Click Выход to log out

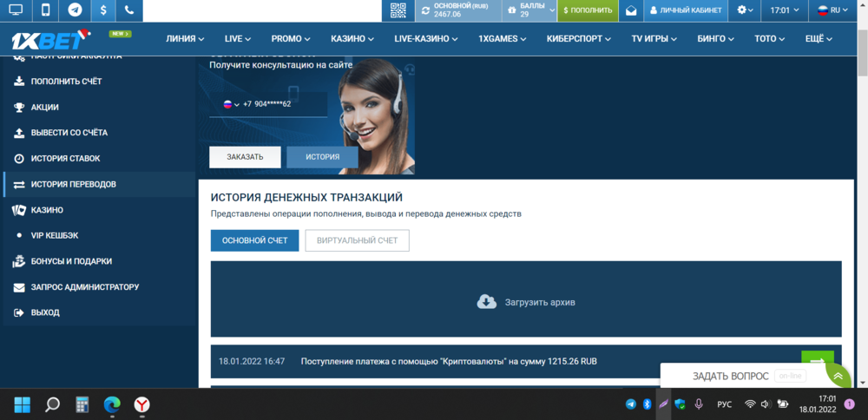coord(99,312)
